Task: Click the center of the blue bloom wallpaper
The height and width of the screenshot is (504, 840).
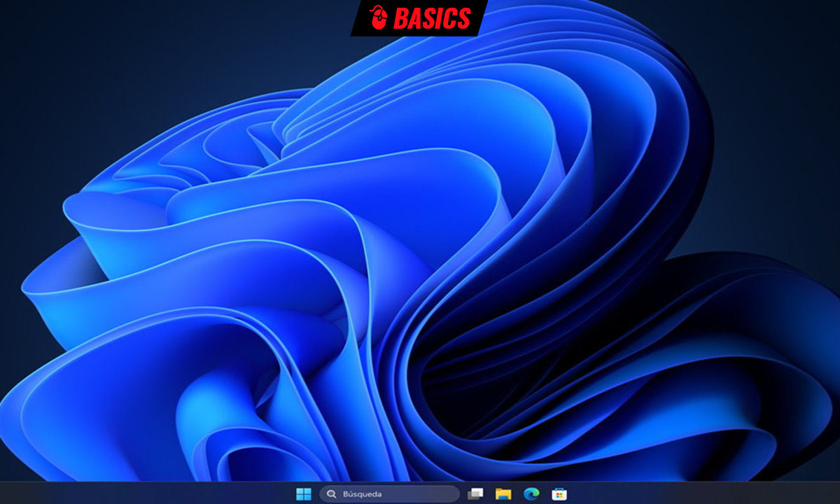Action: (420, 252)
